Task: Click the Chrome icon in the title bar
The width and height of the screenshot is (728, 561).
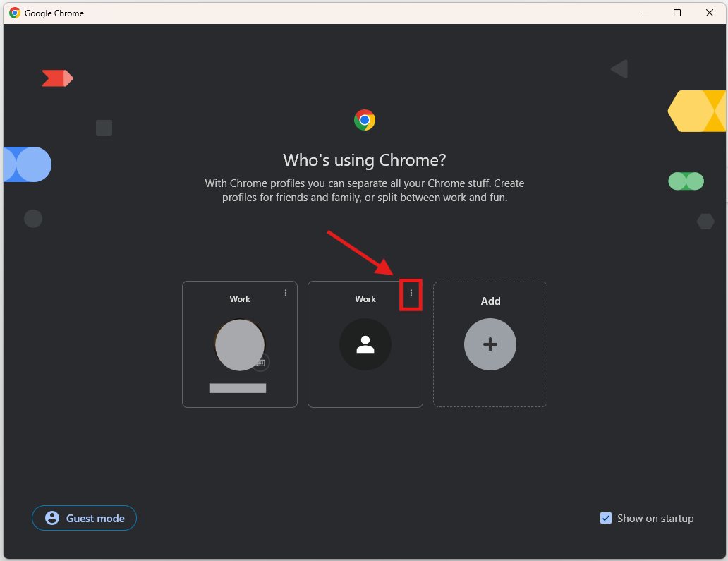Action: coord(15,13)
